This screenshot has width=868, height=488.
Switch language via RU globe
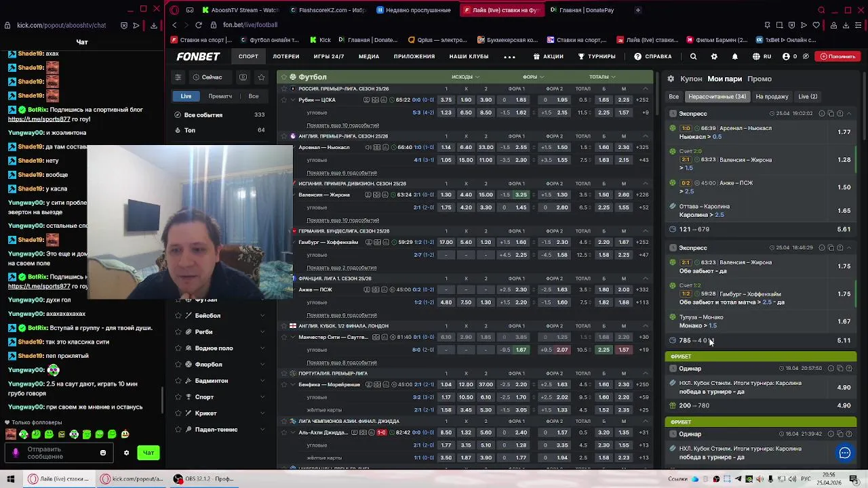(762, 57)
